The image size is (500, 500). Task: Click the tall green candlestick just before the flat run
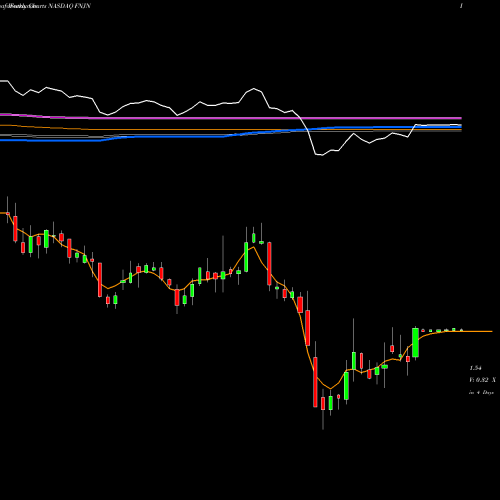pyautogui.click(x=415, y=343)
